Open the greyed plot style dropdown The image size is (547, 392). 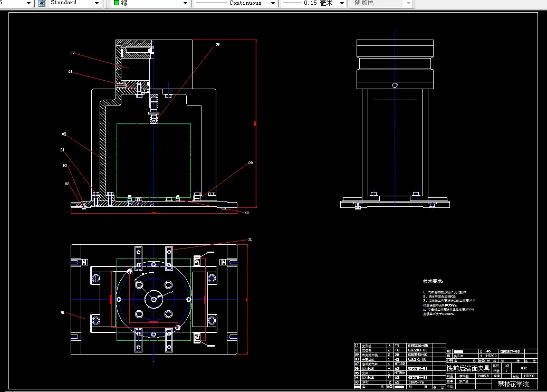pyautogui.click(x=407, y=3)
